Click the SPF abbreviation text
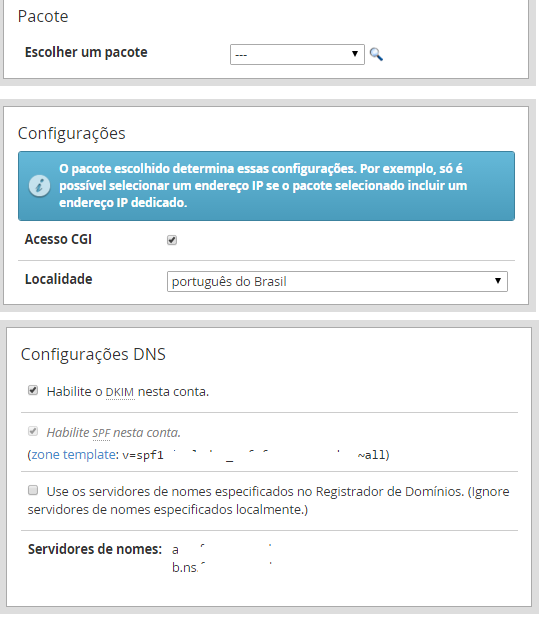The image size is (551, 633). 101,433
